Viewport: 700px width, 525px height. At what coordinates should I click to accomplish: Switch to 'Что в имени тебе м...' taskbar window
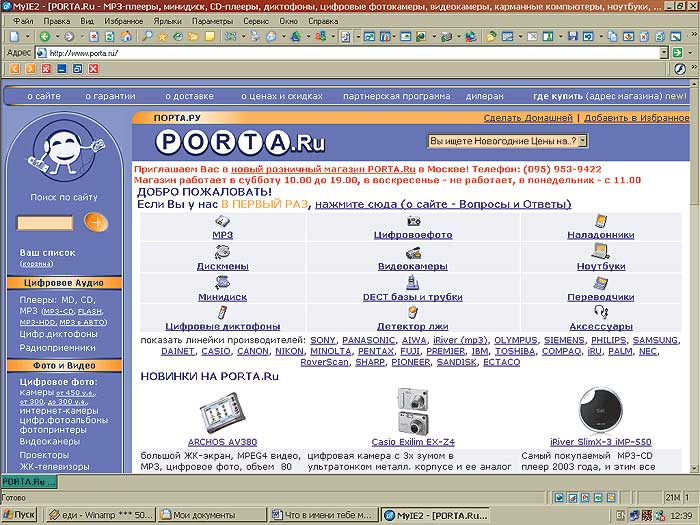tap(323, 515)
